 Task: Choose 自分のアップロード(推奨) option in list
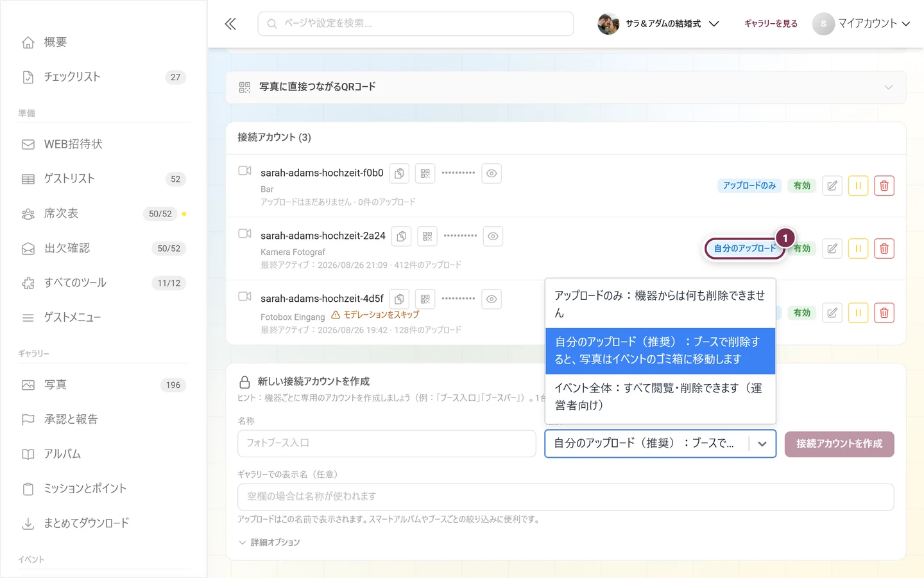[x=660, y=351]
